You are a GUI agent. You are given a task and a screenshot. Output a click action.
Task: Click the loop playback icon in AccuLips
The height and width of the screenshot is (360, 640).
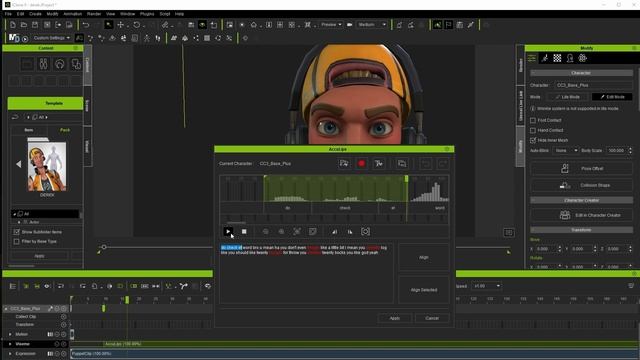click(365, 231)
